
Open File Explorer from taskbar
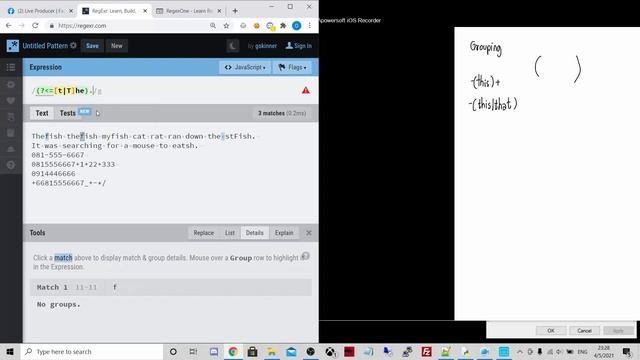point(272,351)
